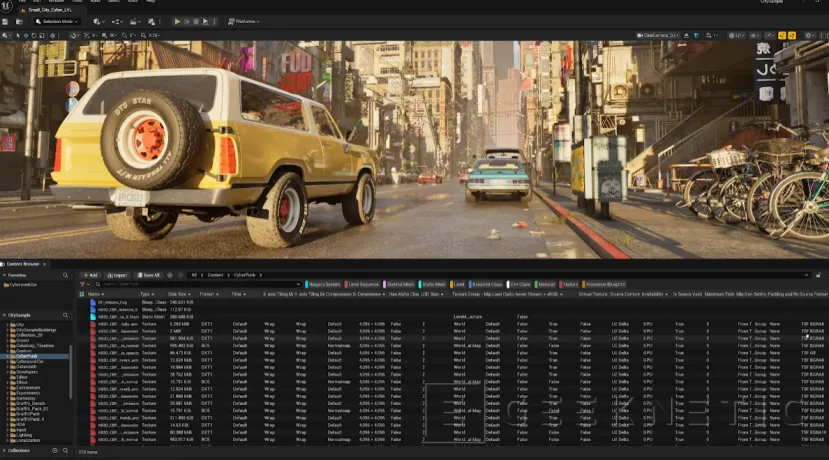Click the Add button in Content Browser

coord(91,275)
